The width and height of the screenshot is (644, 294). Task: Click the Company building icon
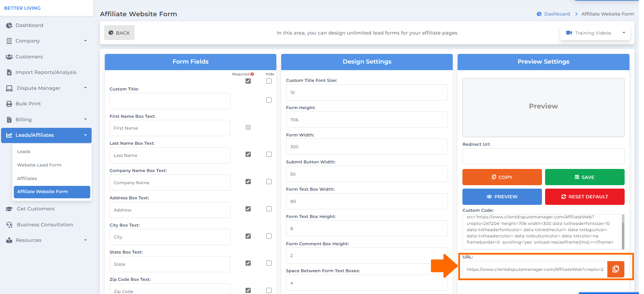[9, 41]
